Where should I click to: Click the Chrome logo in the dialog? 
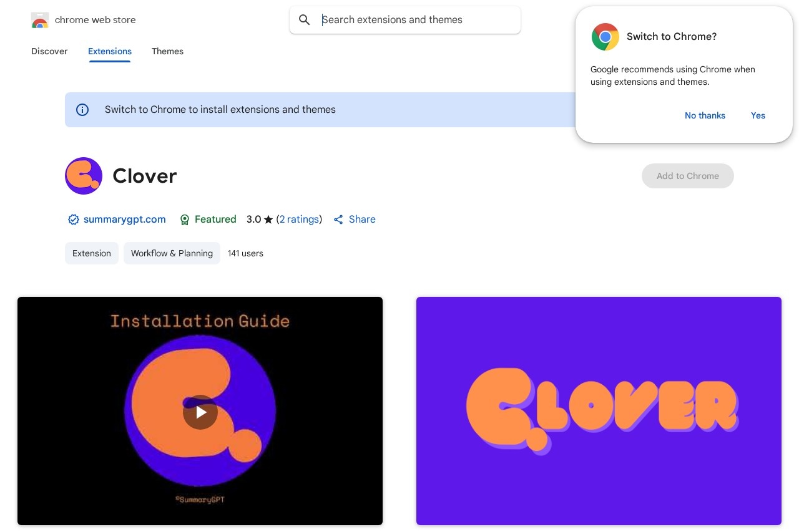click(605, 37)
